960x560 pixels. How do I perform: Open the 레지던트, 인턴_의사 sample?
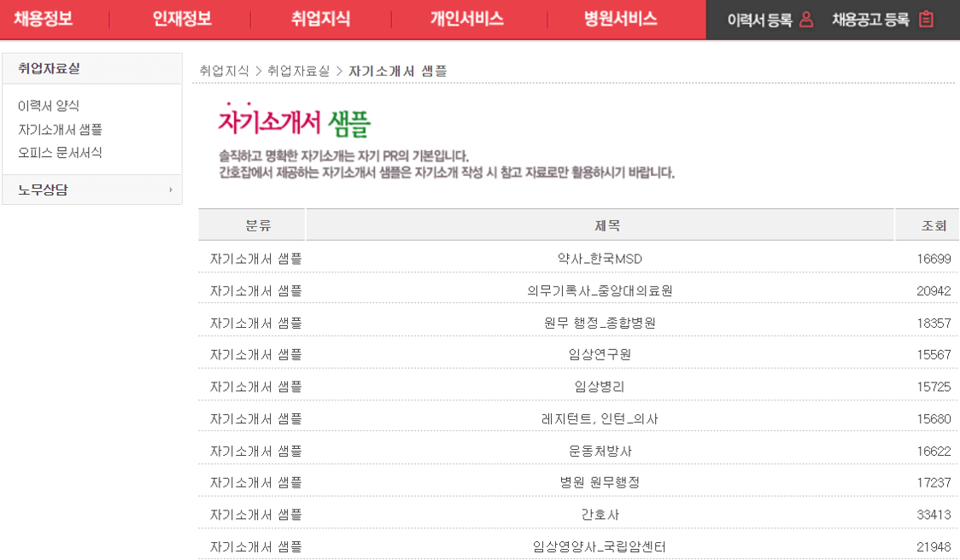pos(600,418)
